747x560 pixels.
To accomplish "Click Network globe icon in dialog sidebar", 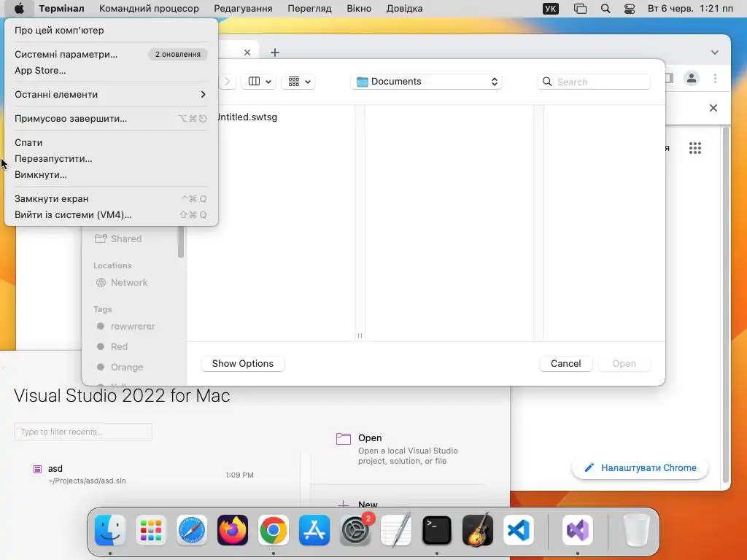I will (x=101, y=282).
